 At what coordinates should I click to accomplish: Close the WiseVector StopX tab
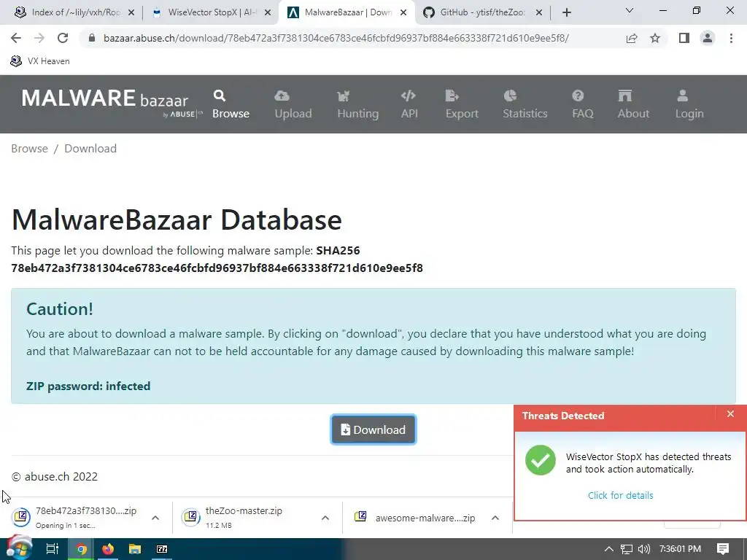click(268, 13)
